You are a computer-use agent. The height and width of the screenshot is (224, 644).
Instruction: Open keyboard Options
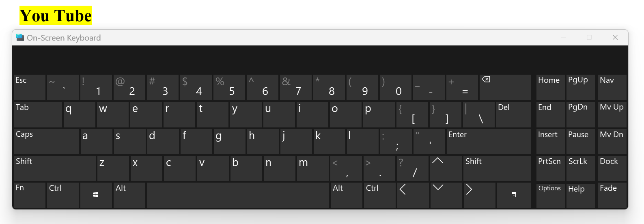(550, 195)
